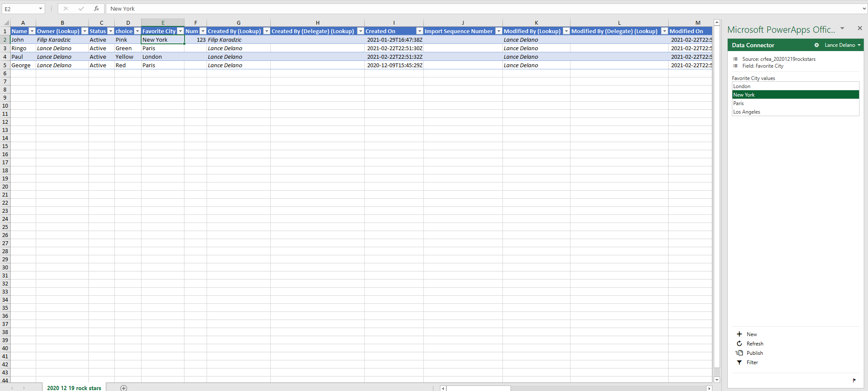The width and height of the screenshot is (868, 391).
Task: Click the insert function fx icon
Action: point(96,9)
